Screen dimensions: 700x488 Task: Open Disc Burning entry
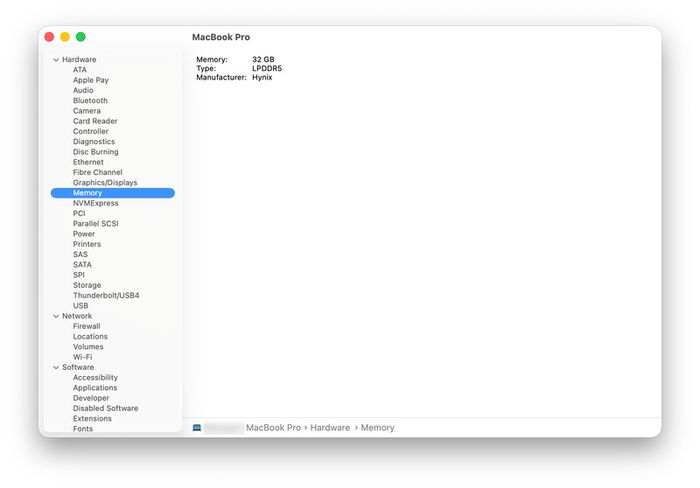(x=96, y=152)
